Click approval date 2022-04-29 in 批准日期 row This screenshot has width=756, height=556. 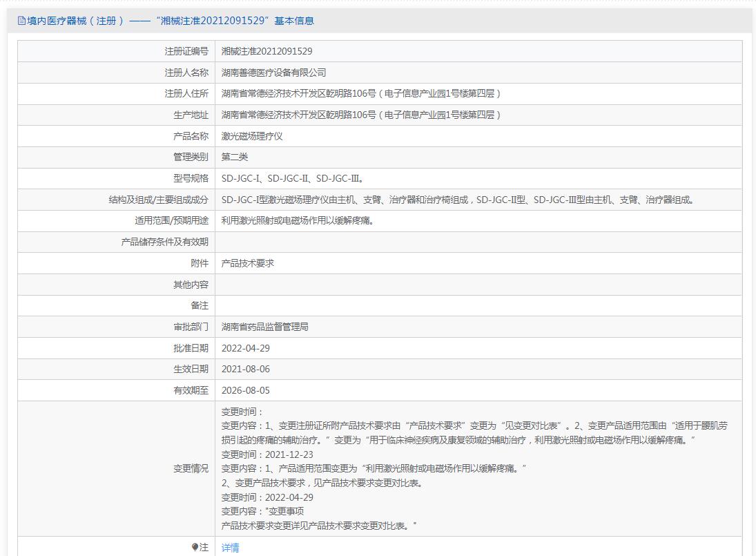click(x=245, y=348)
